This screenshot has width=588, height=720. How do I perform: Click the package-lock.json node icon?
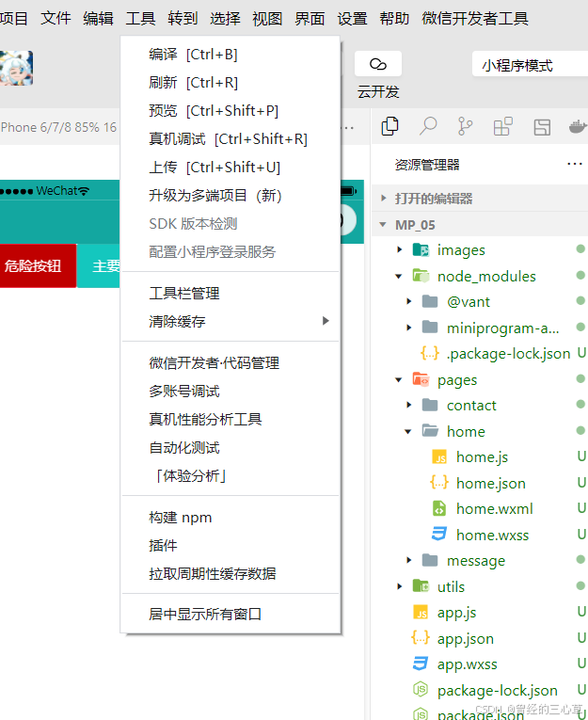coord(421,690)
